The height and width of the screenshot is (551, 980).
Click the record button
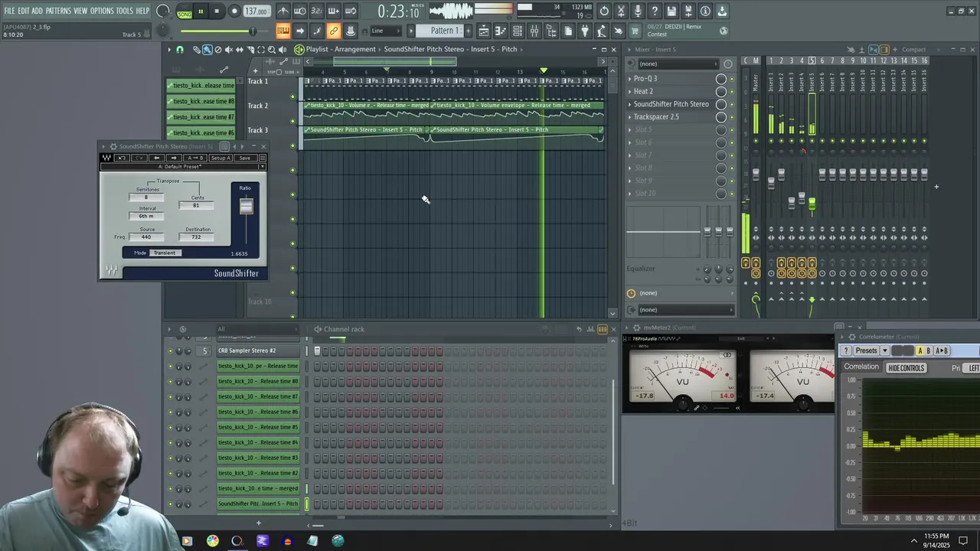tap(234, 11)
